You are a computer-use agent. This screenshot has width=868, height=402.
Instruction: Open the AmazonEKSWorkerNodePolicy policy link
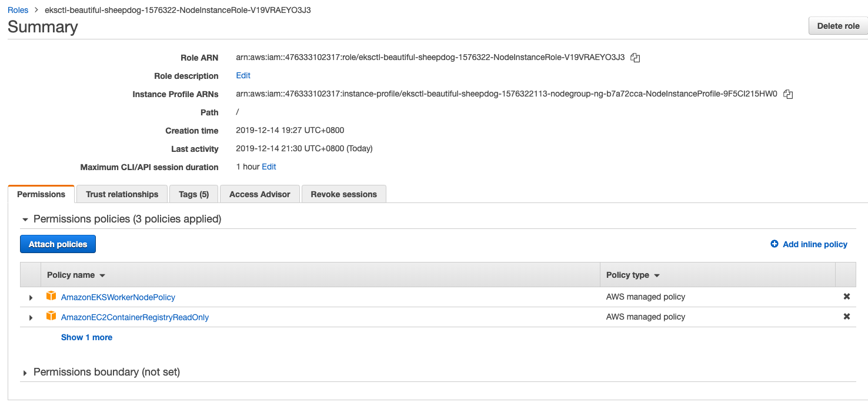pyautogui.click(x=118, y=297)
